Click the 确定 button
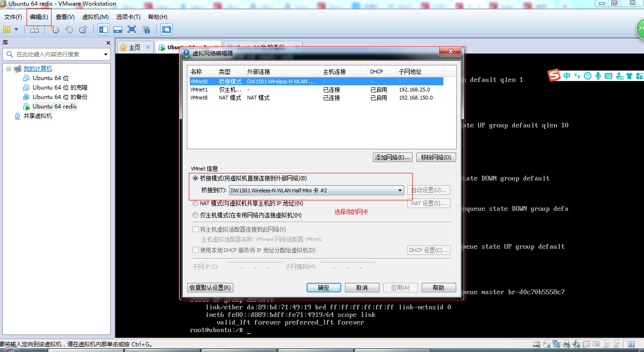Viewport: 644px width, 352px height. pos(324,288)
